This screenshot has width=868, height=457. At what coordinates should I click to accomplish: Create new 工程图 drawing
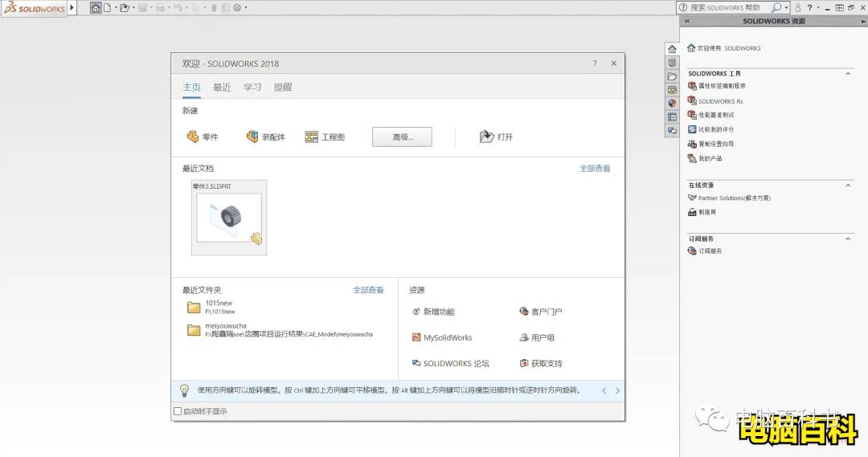tap(325, 137)
